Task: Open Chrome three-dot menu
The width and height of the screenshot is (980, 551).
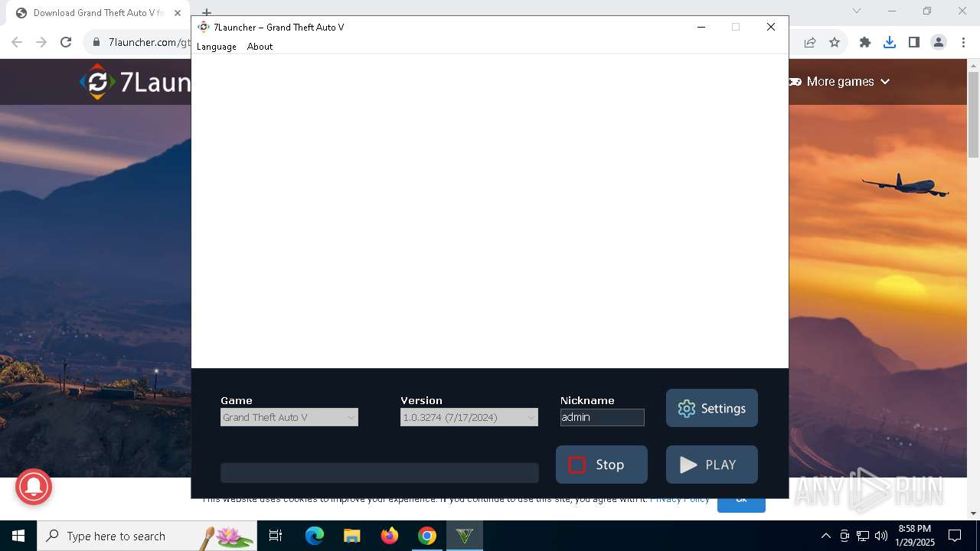Action: [x=963, y=42]
